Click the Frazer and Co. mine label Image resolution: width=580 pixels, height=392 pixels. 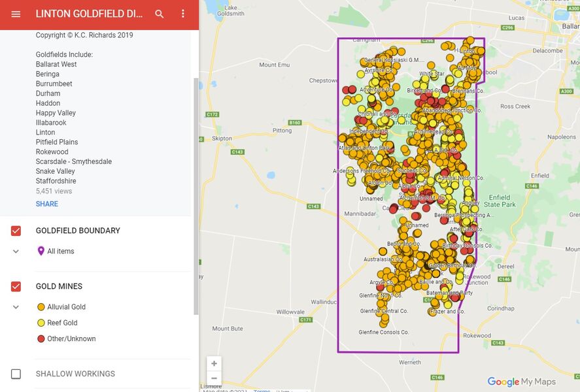(x=447, y=312)
